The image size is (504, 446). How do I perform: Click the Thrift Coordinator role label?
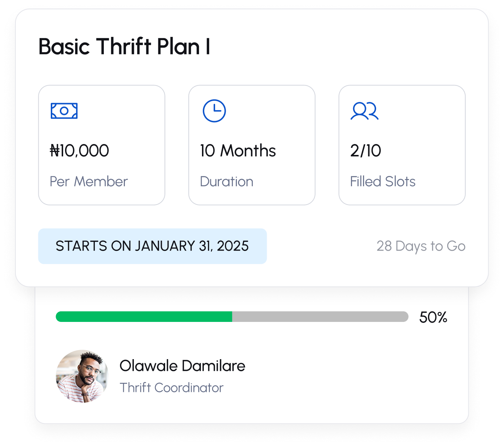[x=172, y=388]
